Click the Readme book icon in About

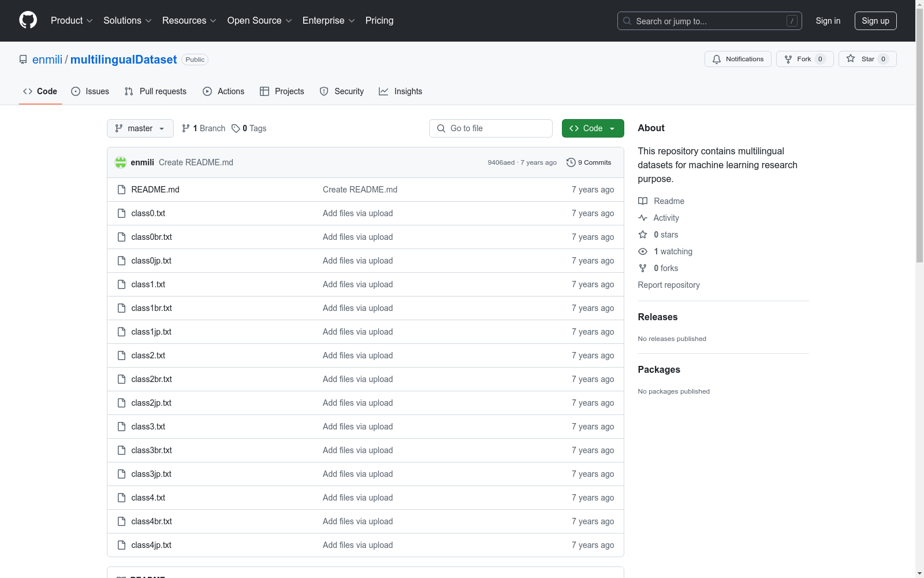pos(643,201)
